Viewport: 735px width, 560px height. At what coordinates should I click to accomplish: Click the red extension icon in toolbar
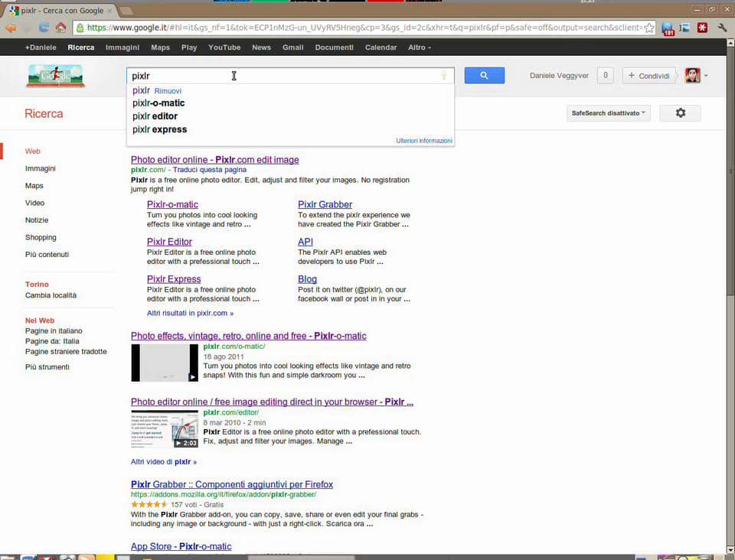[702, 28]
